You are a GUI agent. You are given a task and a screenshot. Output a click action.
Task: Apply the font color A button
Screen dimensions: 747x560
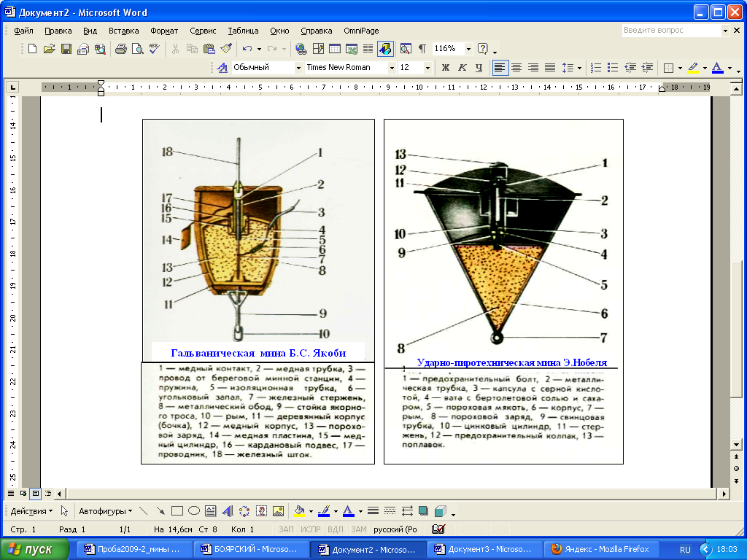(718, 68)
